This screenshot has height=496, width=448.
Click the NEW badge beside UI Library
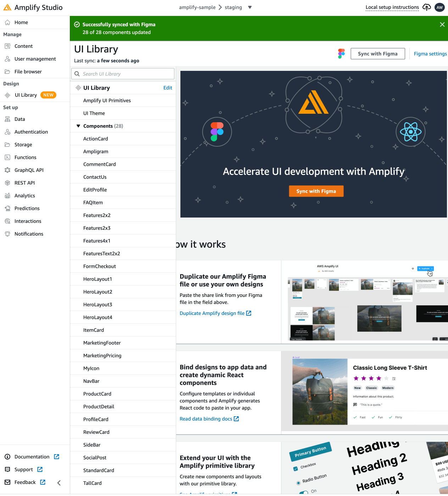pos(48,95)
